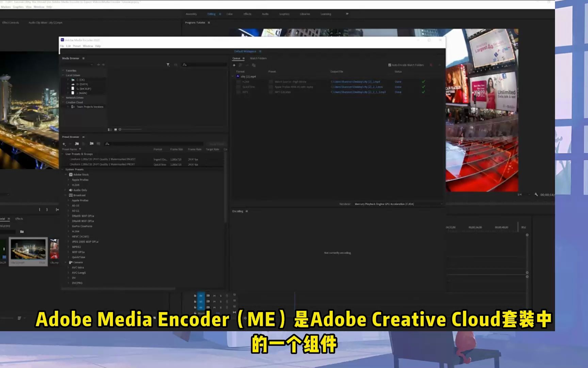Switch Media Browser to list view
Image resolution: width=588 pixels, height=368 pixels.
click(110, 129)
